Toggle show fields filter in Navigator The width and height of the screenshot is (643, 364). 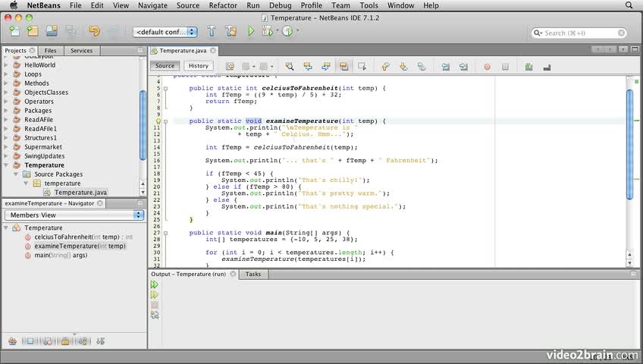tap(30, 341)
